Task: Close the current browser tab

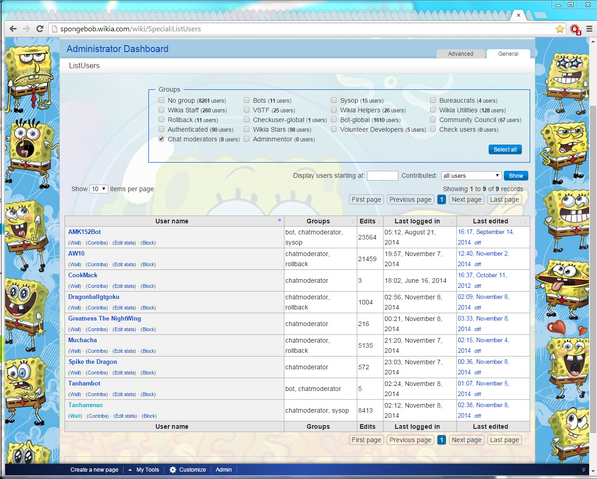Action: (x=518, y=15)
